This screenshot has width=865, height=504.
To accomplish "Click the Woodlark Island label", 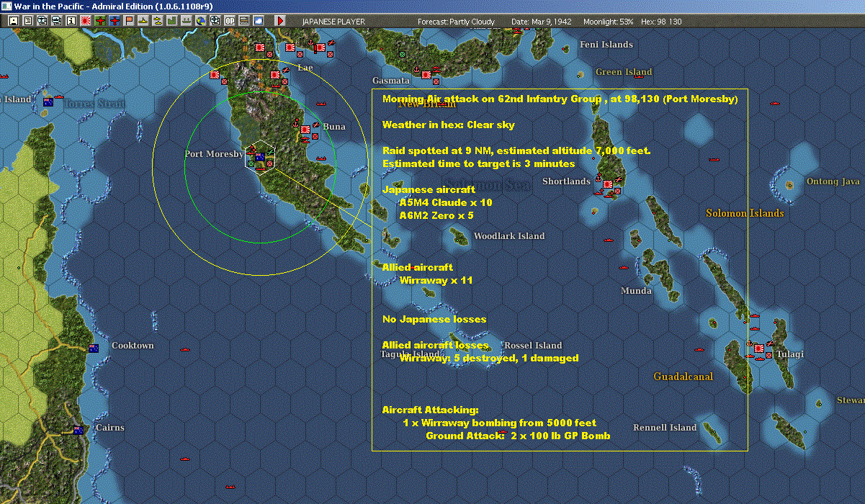I will pos(509,236).
